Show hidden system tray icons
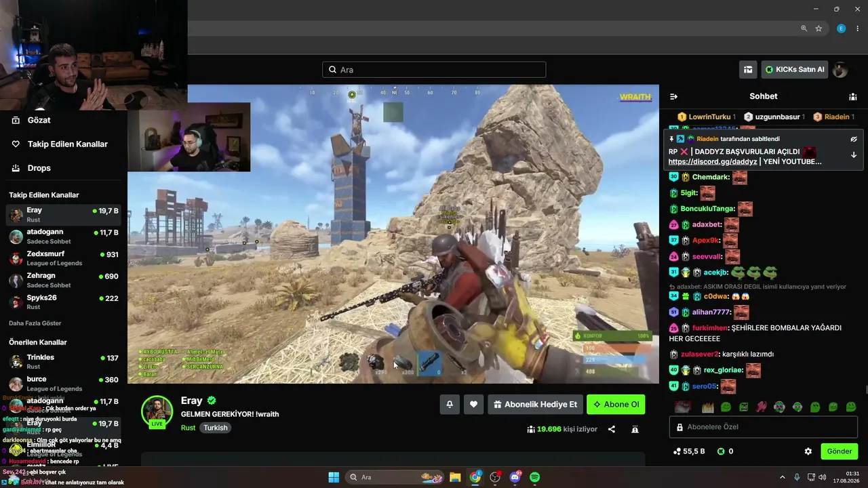 782,477
